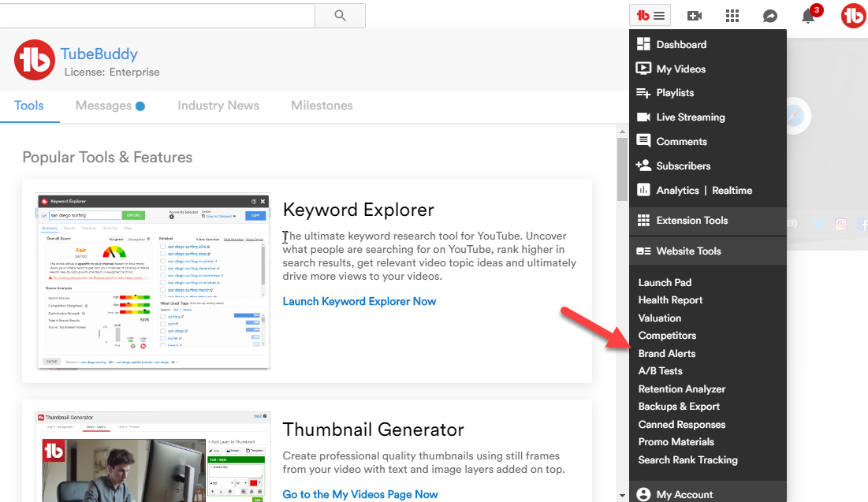This screenshot has width=868, height=502.
Task: Click Go to the My Videos Page Now
Action: click(360, 494)
